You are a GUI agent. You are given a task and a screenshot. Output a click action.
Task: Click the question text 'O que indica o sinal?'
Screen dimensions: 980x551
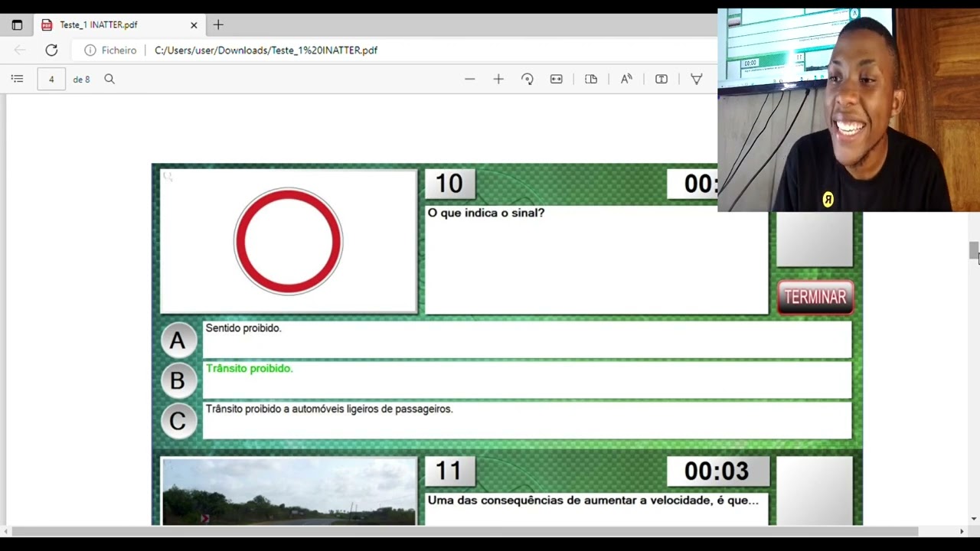(486, 213)
